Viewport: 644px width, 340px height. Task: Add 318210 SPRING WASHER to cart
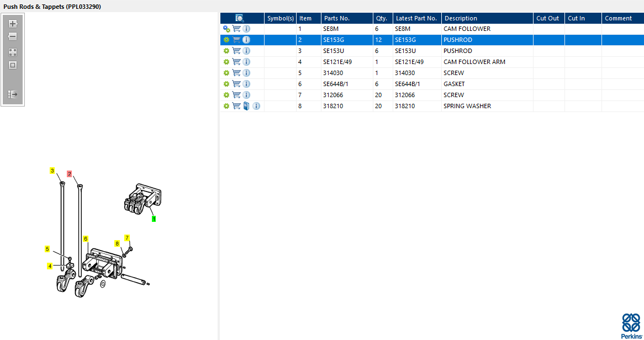[x=236, y=106]
